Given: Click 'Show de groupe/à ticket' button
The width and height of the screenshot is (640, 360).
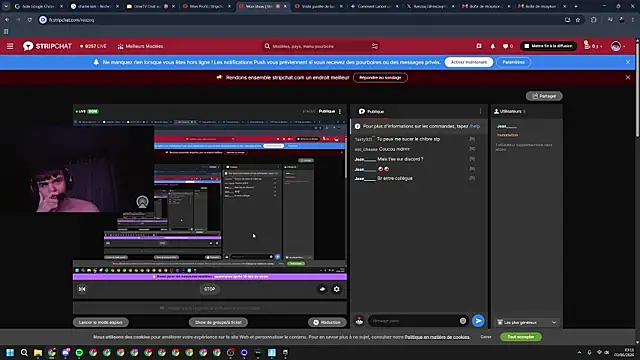Looking at the screenshot, I should pyautogui.click(x=218, y=322).
